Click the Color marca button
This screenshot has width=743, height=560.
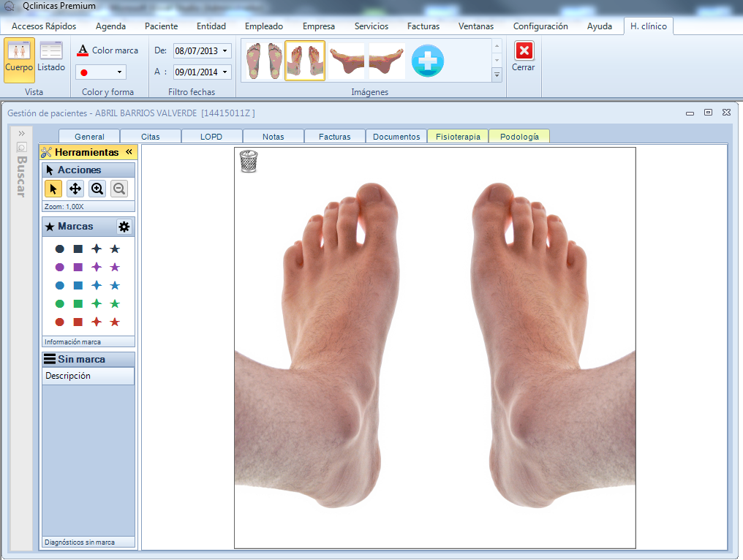pos(108,50)
